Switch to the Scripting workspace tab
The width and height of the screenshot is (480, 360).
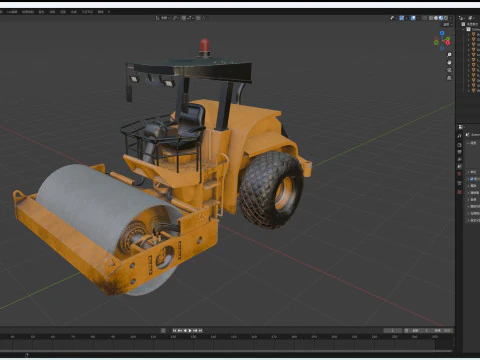click(100, 12)
